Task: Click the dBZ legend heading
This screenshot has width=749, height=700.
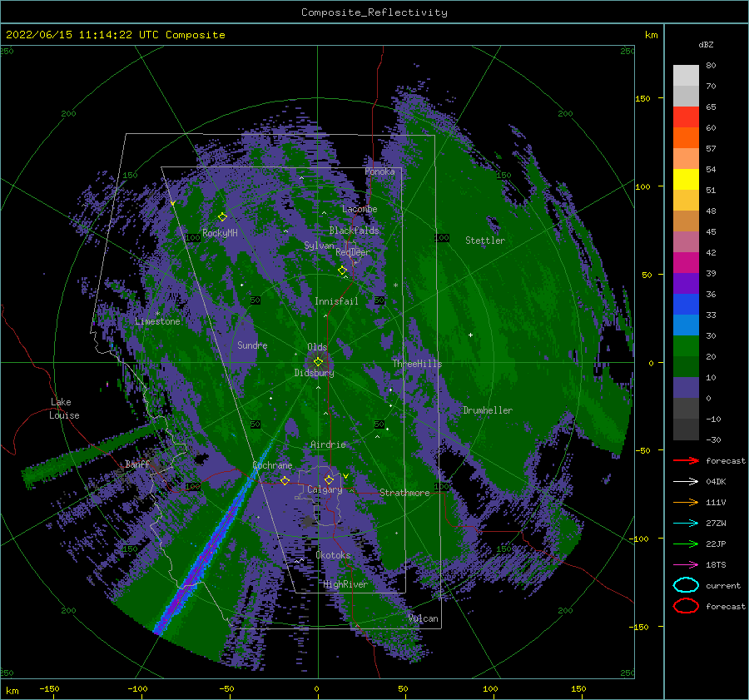Action: click(706, 44)
